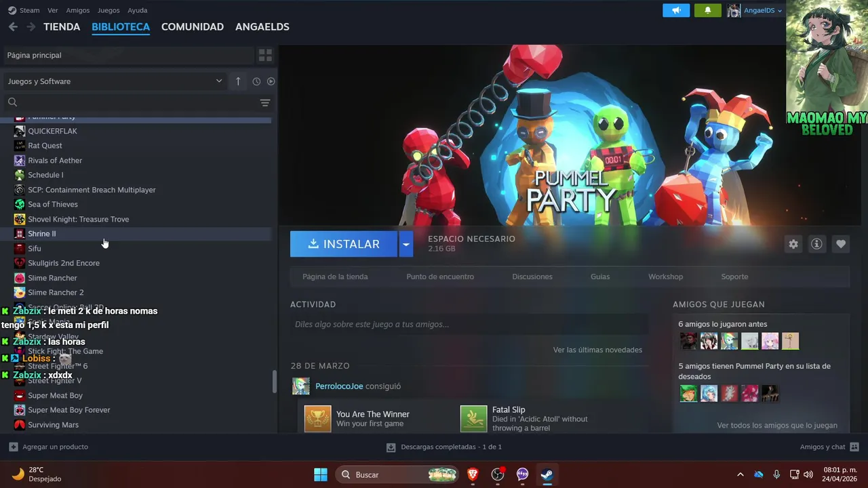868x488 pixels.
Task: Go to BIBLIOTECA tab
Action: [121, 26]
